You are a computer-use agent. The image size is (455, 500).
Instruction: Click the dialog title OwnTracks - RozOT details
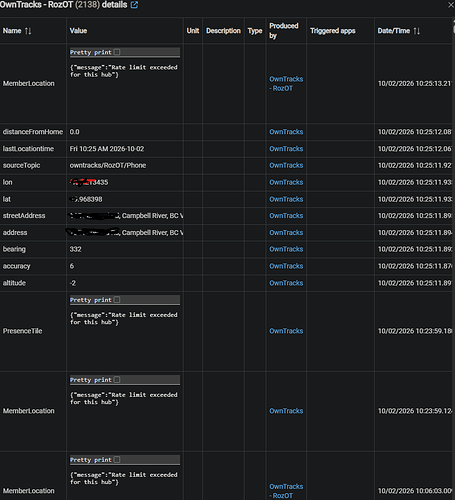pos(63,5)
